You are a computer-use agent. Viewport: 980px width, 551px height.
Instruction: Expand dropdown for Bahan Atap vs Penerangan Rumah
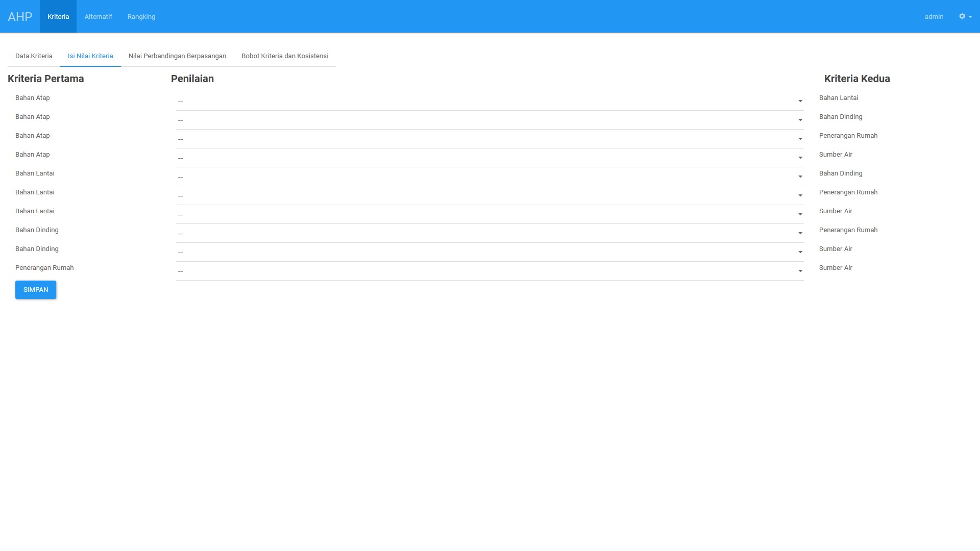(489, 139)
